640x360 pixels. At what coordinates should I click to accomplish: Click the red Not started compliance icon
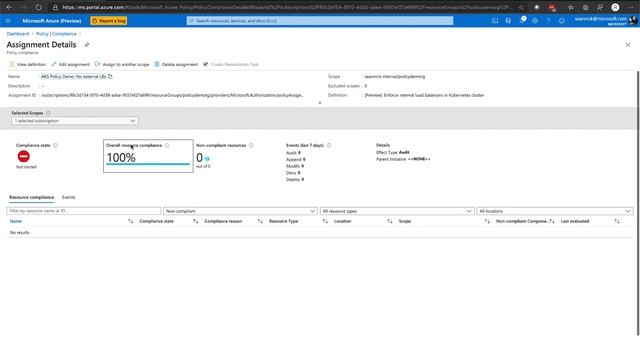24,156
